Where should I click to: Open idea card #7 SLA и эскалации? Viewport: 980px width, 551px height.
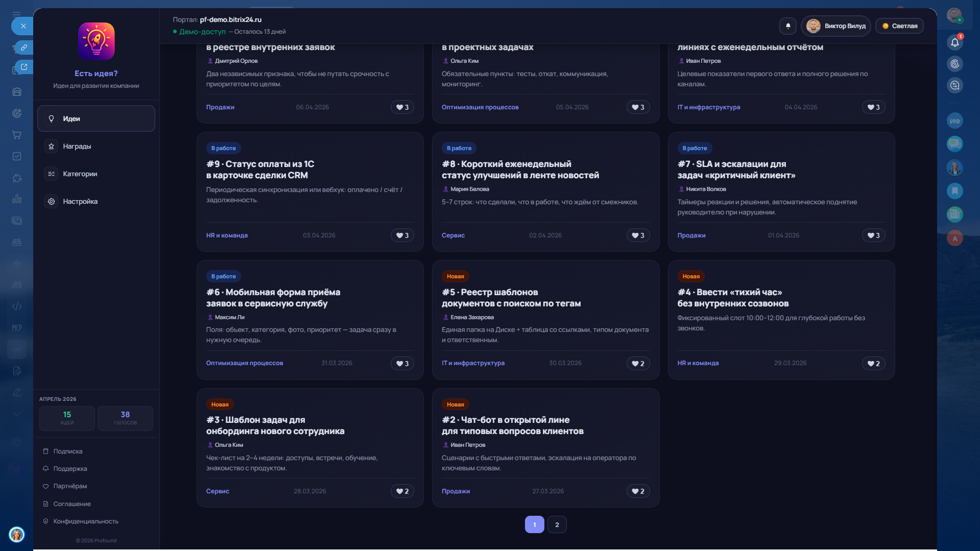736,170
